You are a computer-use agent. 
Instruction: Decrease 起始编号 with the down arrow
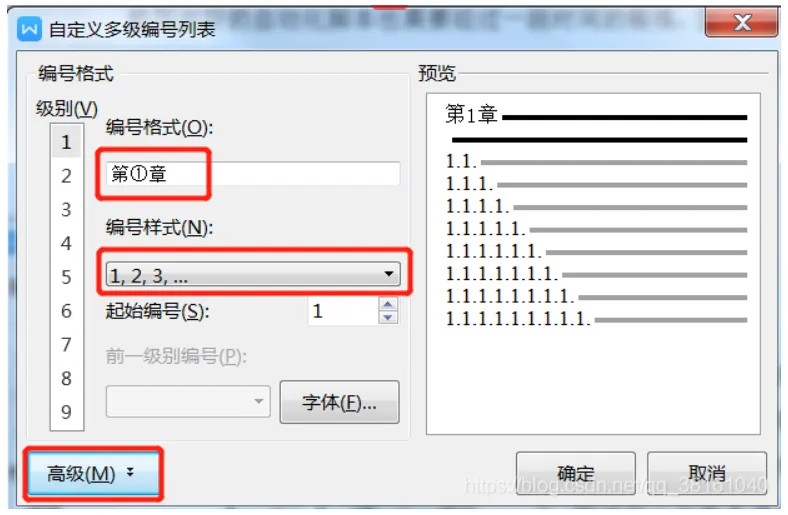(x=388, y=318)
